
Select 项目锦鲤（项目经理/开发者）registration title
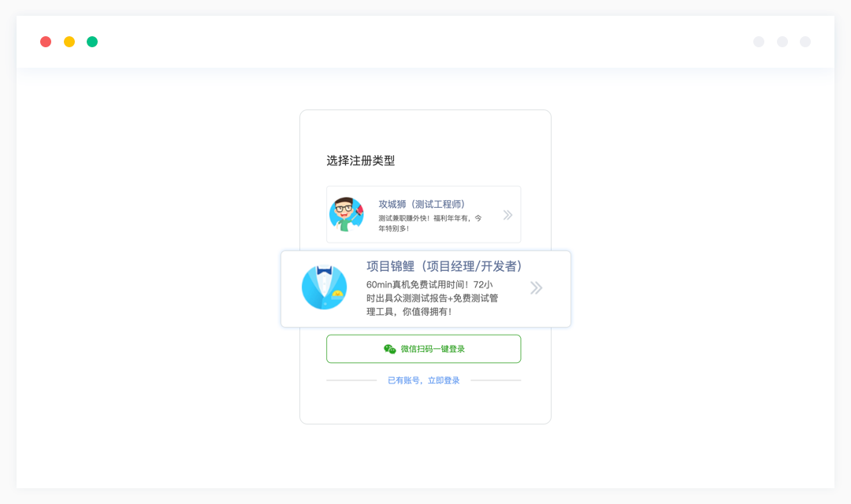pos(444,266)
